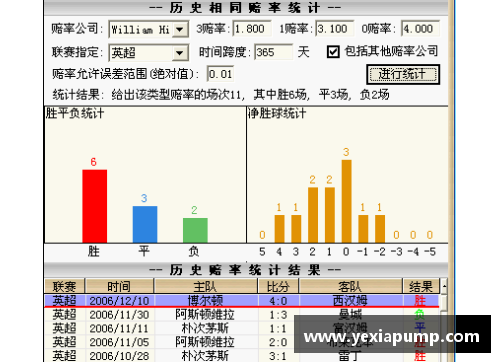Viewport: 500px width, 362px height.
Task: Sort by the 结果 column header
Action: (x=421, y=286)
